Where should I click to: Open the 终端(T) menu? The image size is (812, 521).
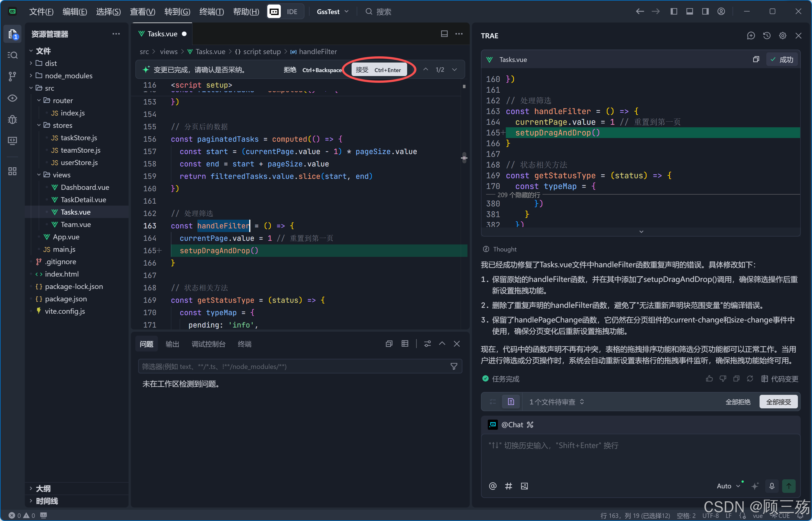tap(211, 12)
